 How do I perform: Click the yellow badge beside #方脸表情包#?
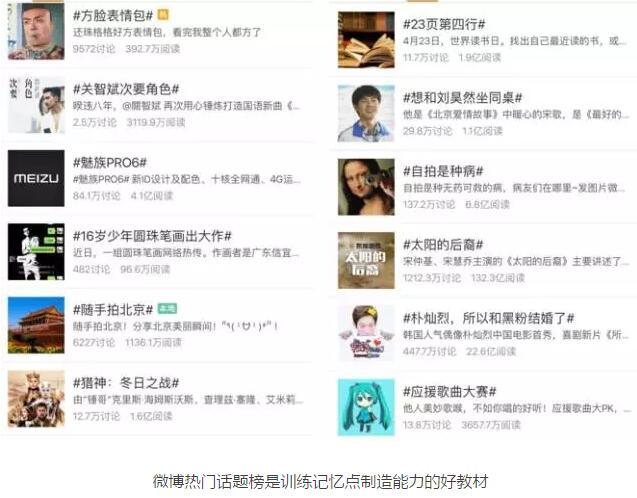tap(162, 15)
